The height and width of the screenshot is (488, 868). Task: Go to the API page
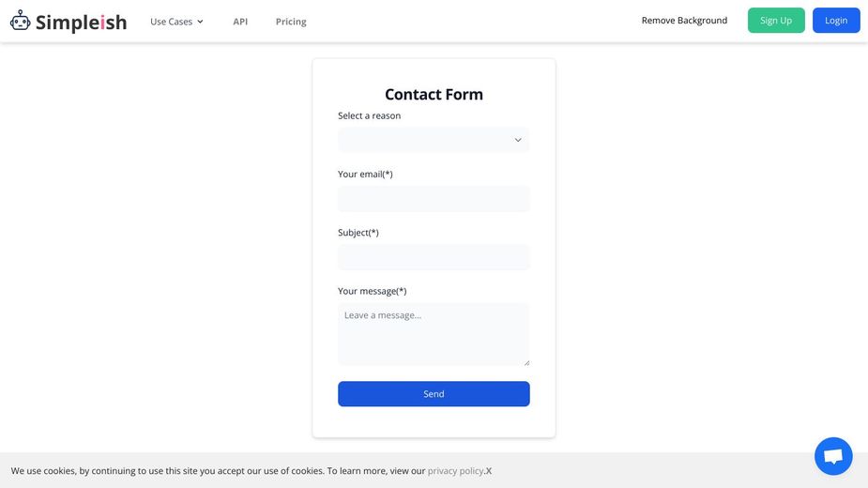[240, 22]
